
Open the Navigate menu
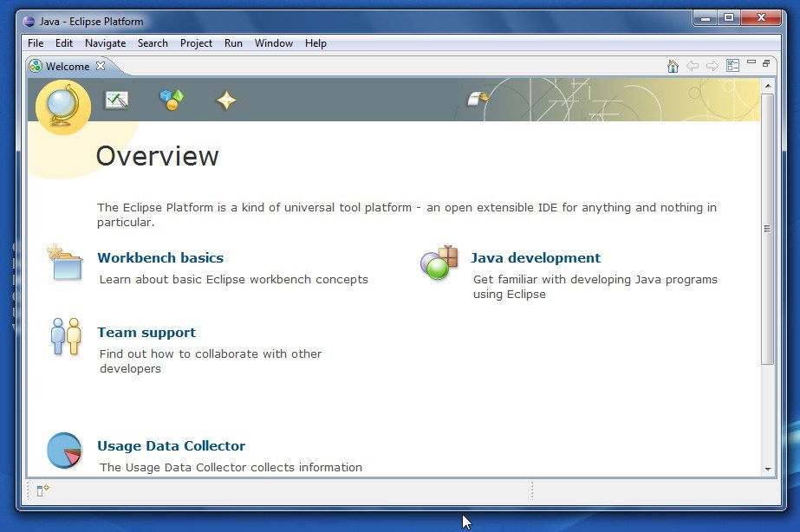(105, 42)
